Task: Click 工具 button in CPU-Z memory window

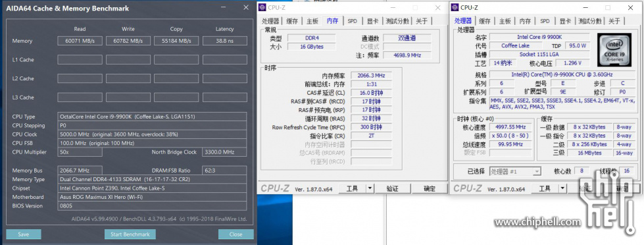Action: pos(352,188)
